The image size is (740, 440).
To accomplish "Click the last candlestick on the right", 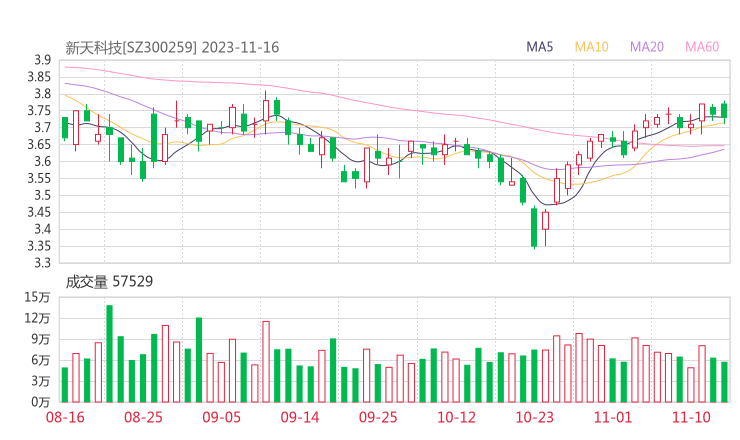I will (724, 110).
